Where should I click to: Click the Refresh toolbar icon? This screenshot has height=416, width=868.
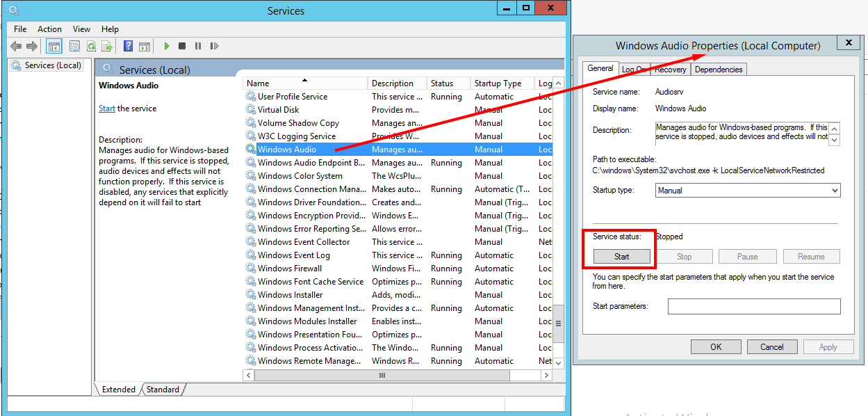91,47
